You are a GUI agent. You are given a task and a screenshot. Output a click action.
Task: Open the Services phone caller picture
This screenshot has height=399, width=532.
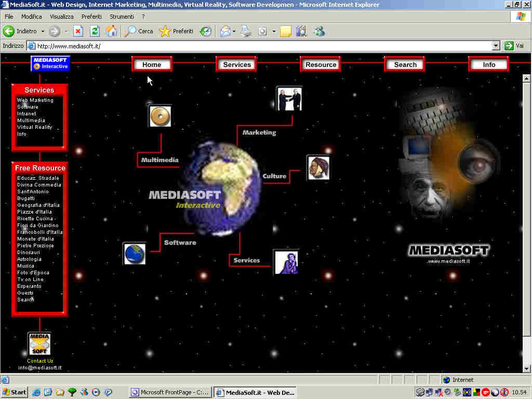pyautogui.click(x=286, y=262)
